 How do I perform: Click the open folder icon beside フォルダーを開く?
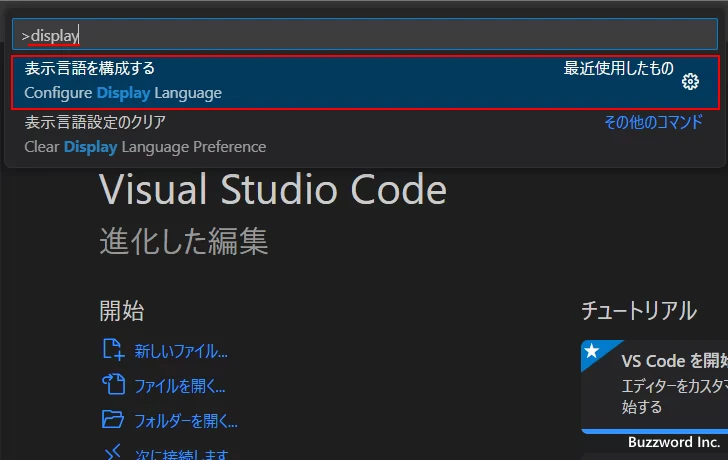[113, 420]
